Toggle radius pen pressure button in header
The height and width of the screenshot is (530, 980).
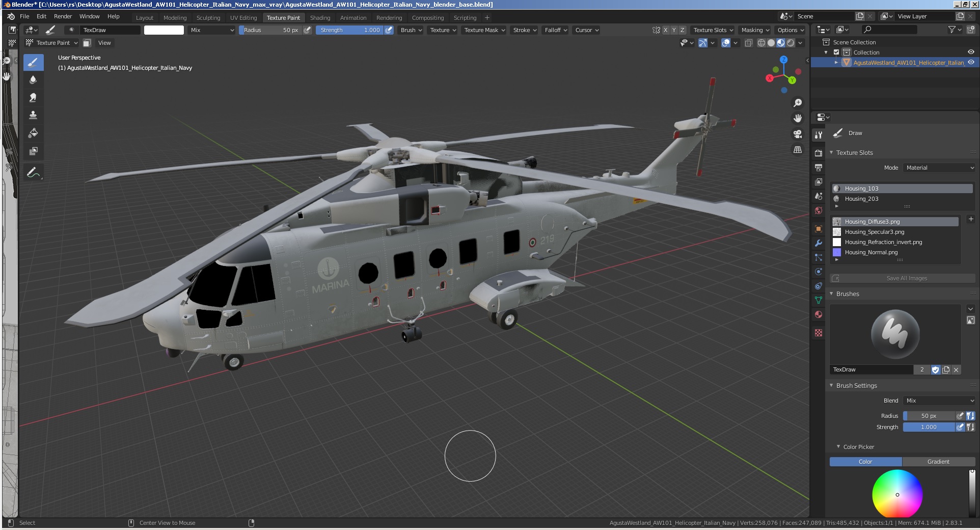pos(307,30)
